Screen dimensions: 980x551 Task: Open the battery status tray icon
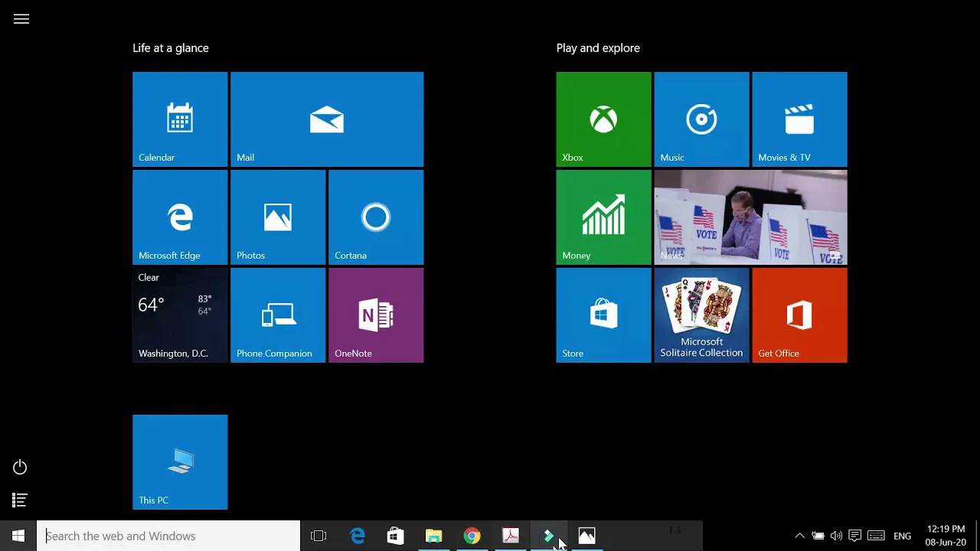coord(818,536)
